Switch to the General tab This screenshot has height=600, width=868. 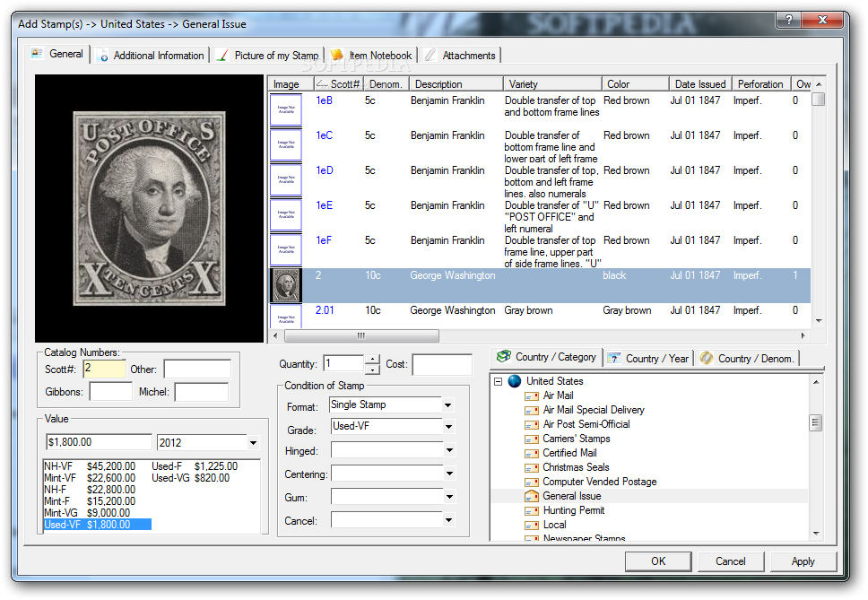(58, 54)
